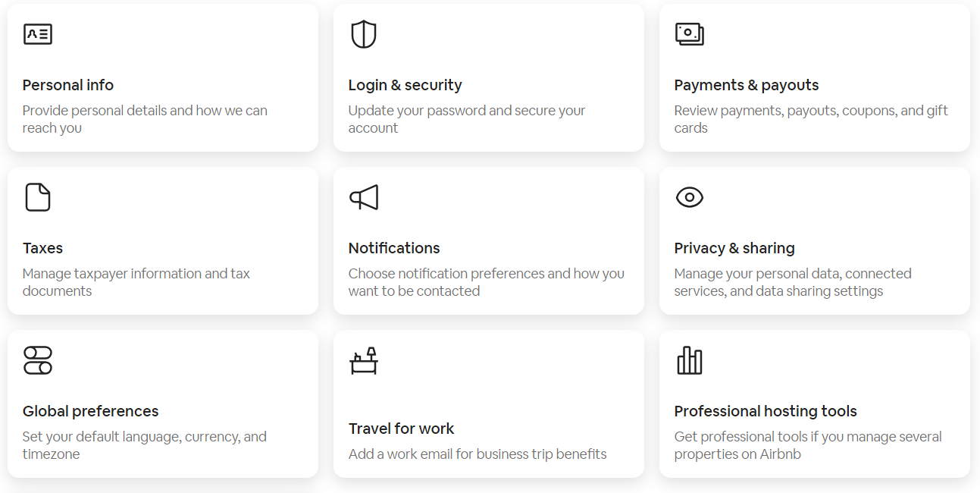
Task: Click 'Add a work email' description text
Action: tap(477, 454)
